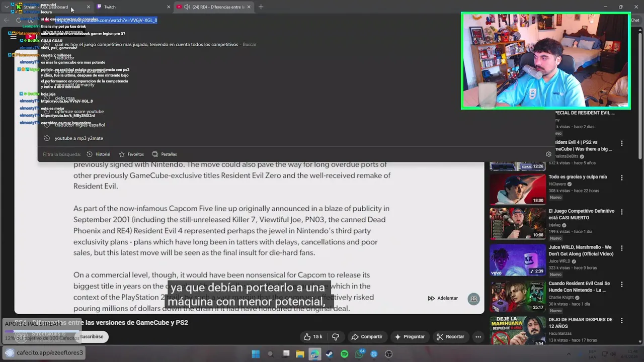Open options for 'Cuando Resident Evil Casi Se Hunde'
644x362 pixels.
click(x=622, y=284)
